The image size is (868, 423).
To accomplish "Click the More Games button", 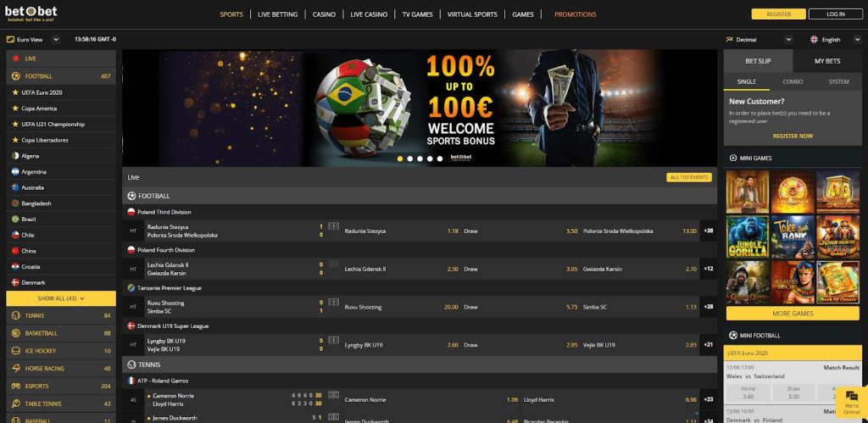I will (793, 314).
